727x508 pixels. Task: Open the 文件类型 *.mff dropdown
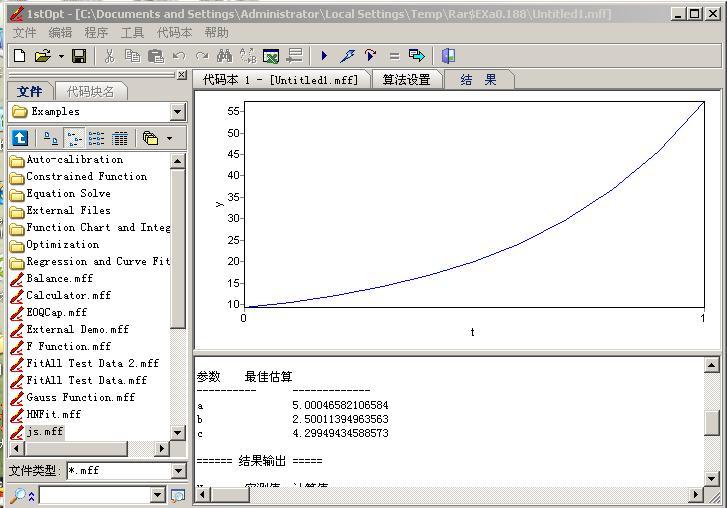[x=179, y=471]
